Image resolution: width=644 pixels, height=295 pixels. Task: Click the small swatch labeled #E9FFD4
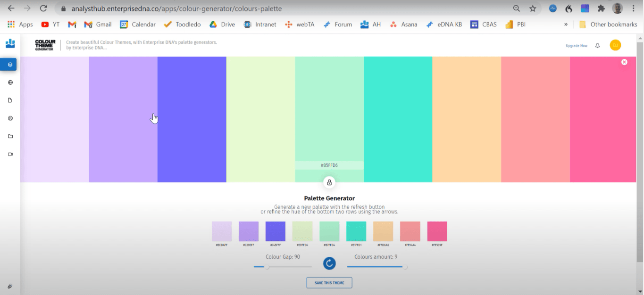click(x=302, y=231)
